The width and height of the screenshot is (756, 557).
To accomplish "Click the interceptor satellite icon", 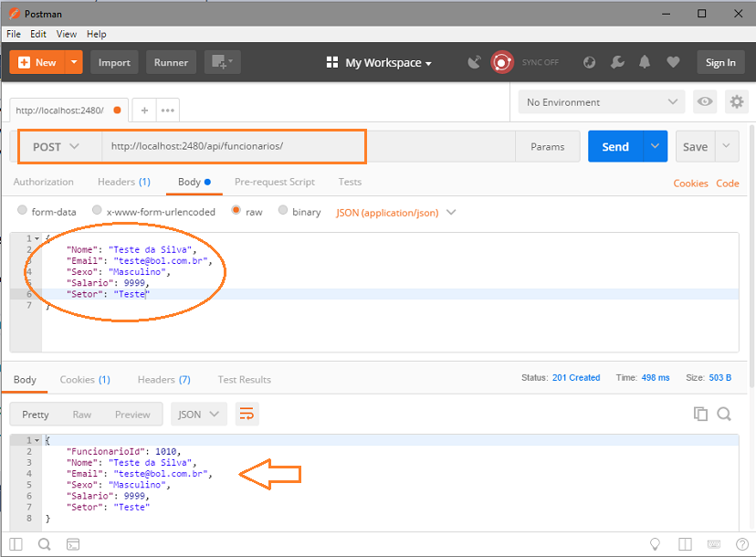I will 475,62.
